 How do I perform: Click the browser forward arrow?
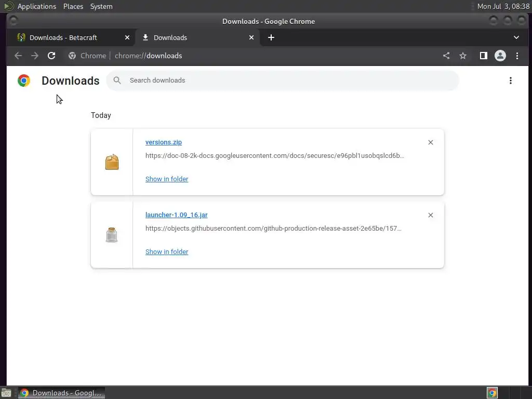[35, 56]
